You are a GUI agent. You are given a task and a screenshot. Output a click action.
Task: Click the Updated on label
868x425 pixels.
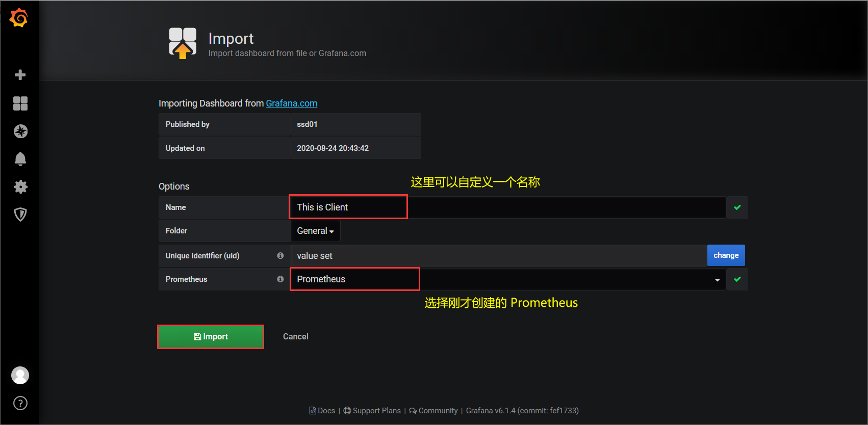185,148
